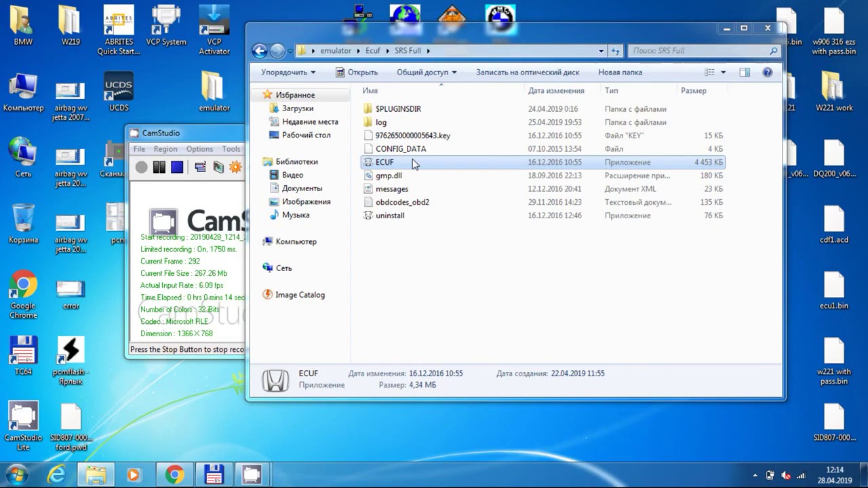Viewport: 868px width, 488px height.
Task: Select the UCDS desktop shortcut
Action: [x=119, y=93]
